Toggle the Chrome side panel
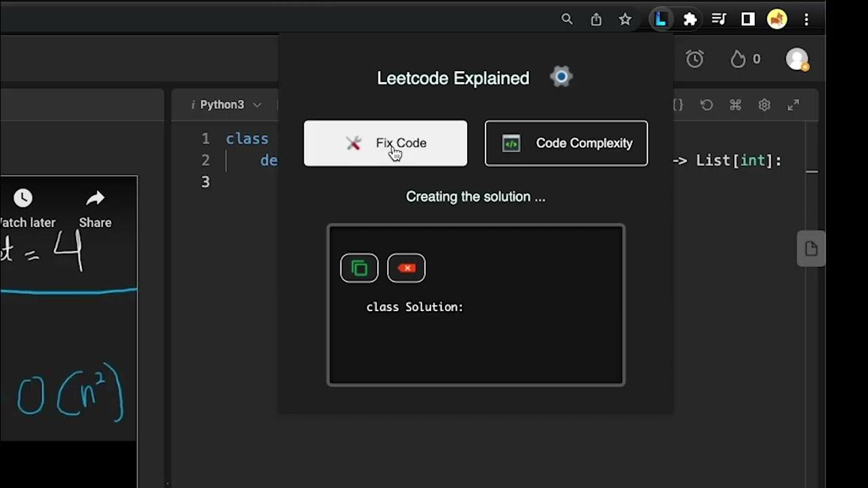Image resolution: width=868 pixels, height=488 pixels. click(748, 20)
